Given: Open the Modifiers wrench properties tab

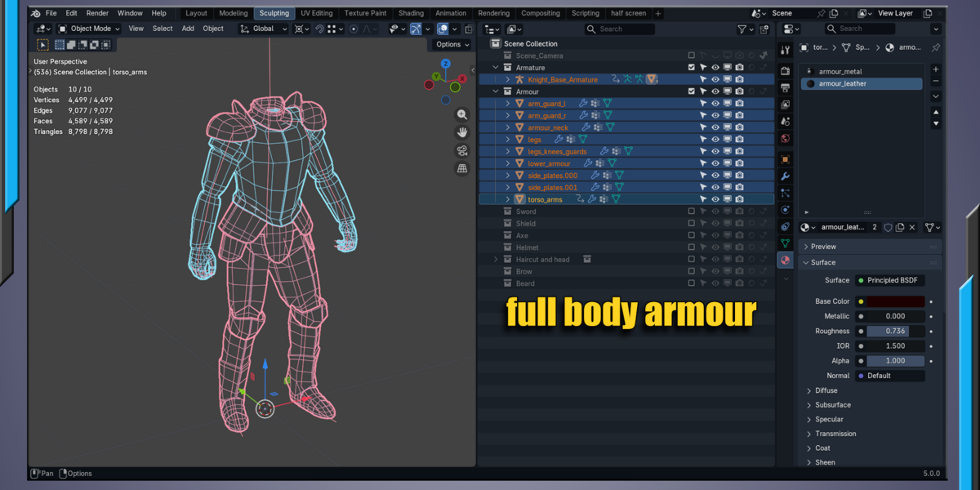Looking at the screenshot, I should pyautogui.click(x=785, y=176).
